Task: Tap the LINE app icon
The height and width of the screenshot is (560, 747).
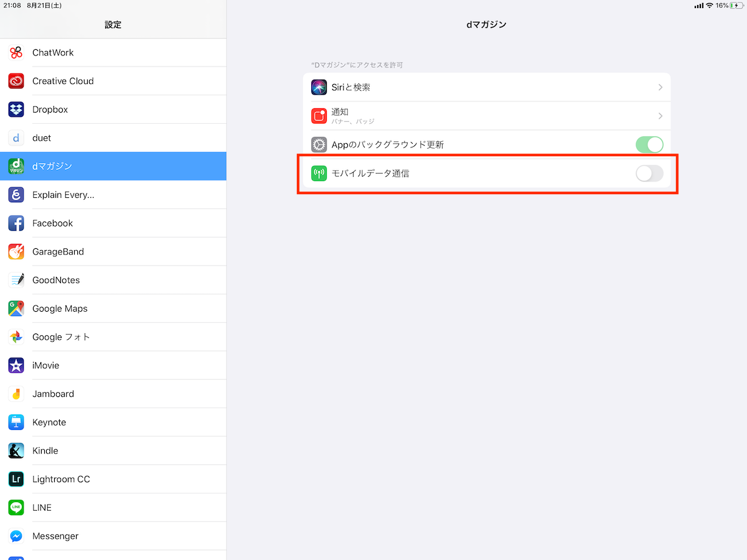Action: (x=16, y=508)
